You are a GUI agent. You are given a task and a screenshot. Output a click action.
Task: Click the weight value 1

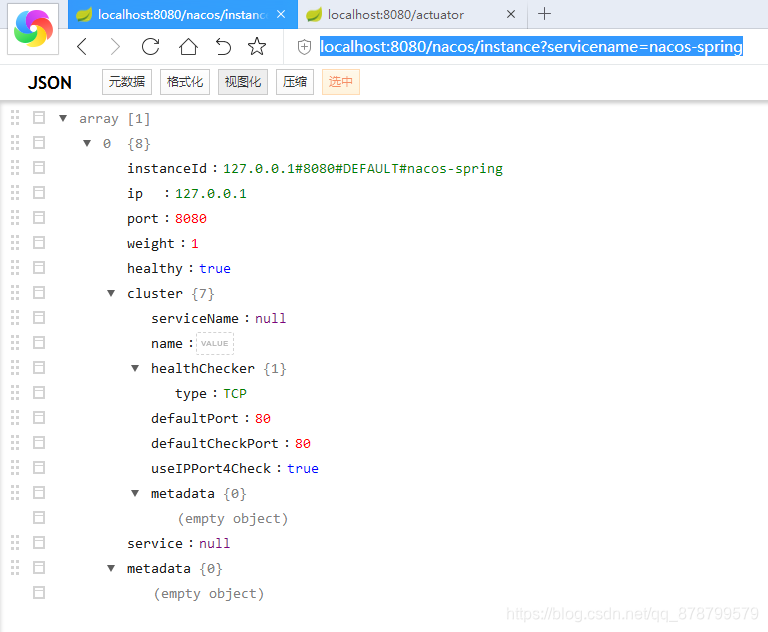194,243
